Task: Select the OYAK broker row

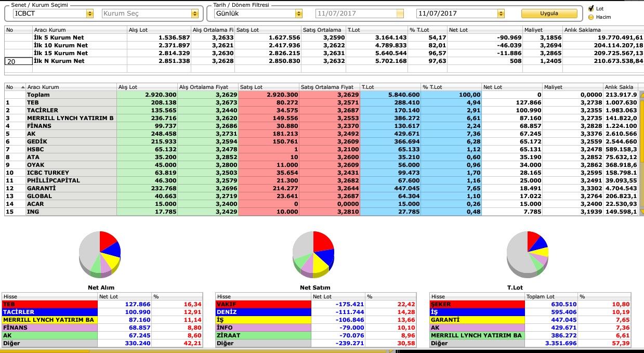Action: (x=321, y=165)
